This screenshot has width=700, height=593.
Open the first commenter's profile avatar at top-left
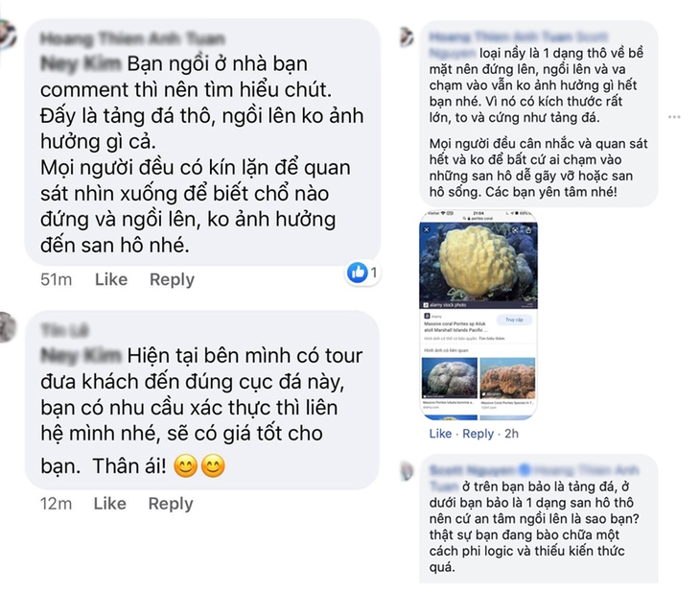[x=8, y=36]
